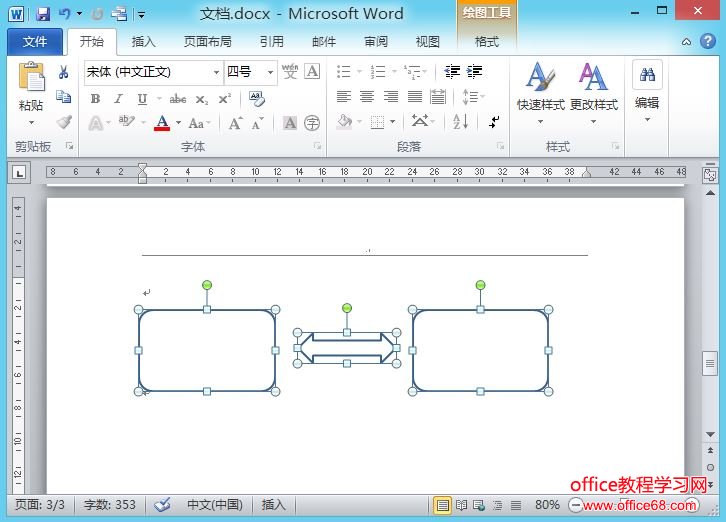Switch to 插入 Insert tab
Screen dimensions: 726x522
coord(144,42)
